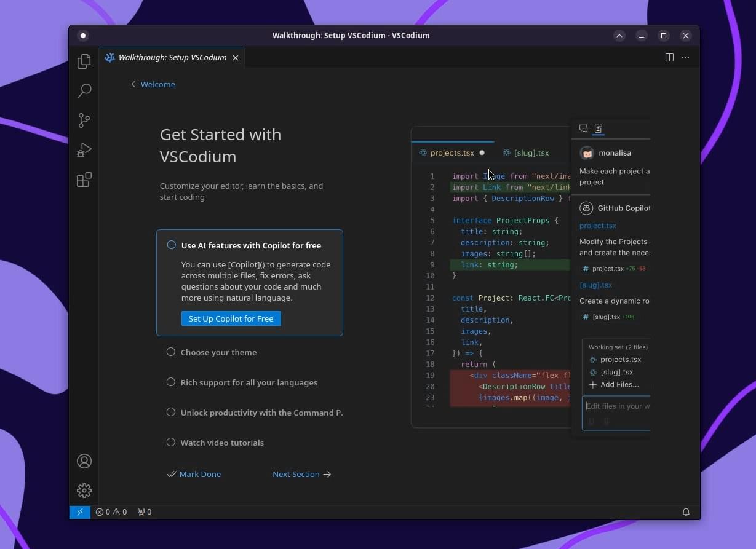756x549 pixels.
Task: Open the Manage gear menu
Action: click(84, 490)
